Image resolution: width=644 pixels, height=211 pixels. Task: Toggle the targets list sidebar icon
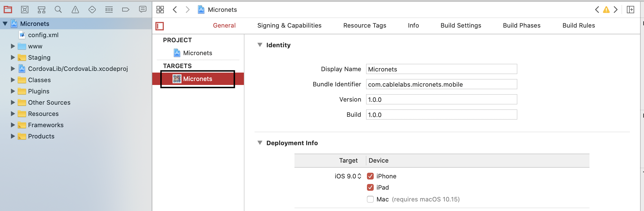160,26
